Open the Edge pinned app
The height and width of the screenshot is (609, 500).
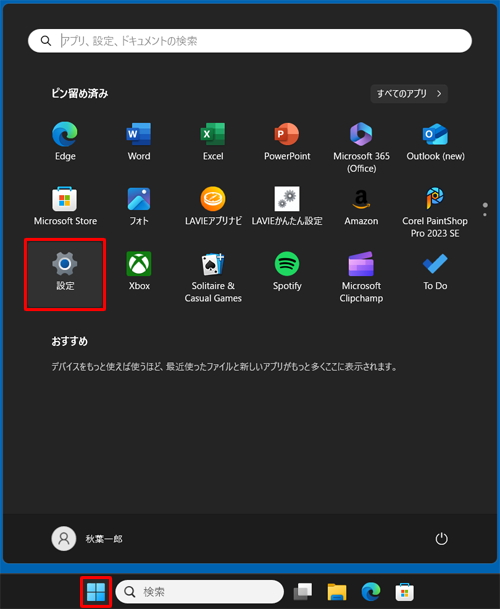click(x=65, y=141)
